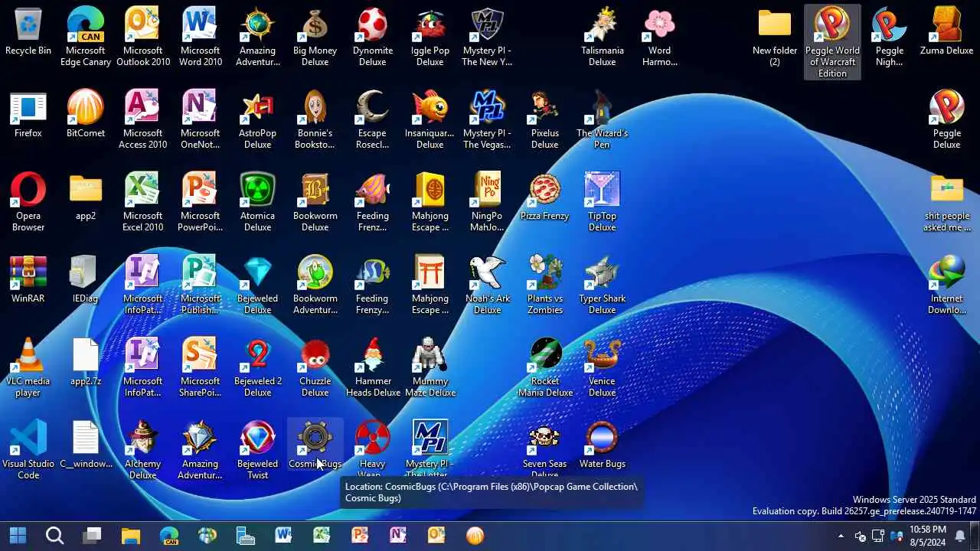This screenshot has width=980, height=551.
Task: Select the Iggle Pop Deluxe shortcut
Action: click(x=430, y=36)
